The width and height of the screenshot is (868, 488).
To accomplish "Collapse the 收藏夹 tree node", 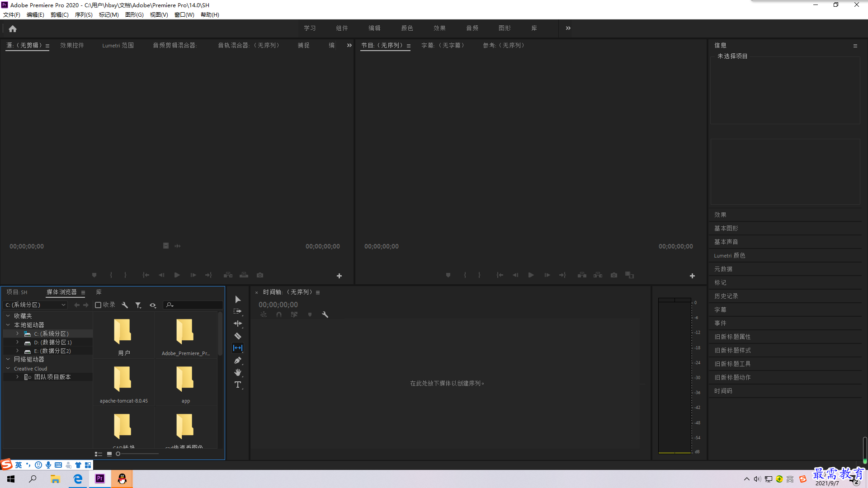I will point(8,316).
